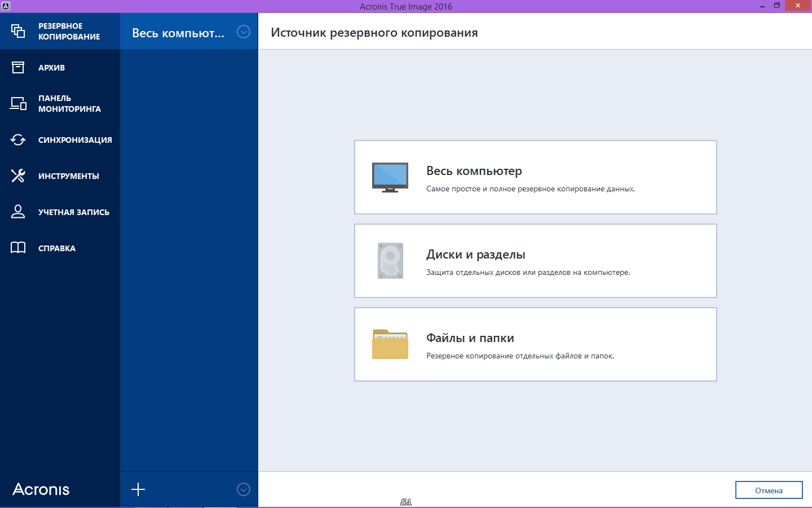Click the app icon in title bar
Image resolution: width=812 pixels, height=508 pixels.
coord(6,6)
